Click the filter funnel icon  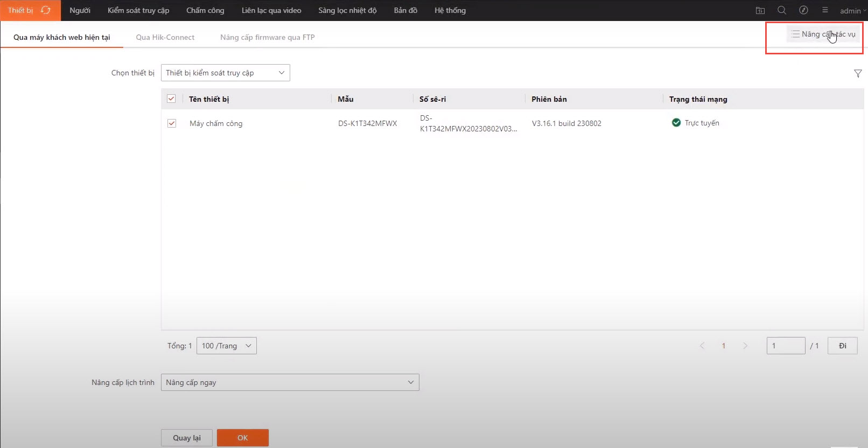pyautogui.click(x=858, y=73)
